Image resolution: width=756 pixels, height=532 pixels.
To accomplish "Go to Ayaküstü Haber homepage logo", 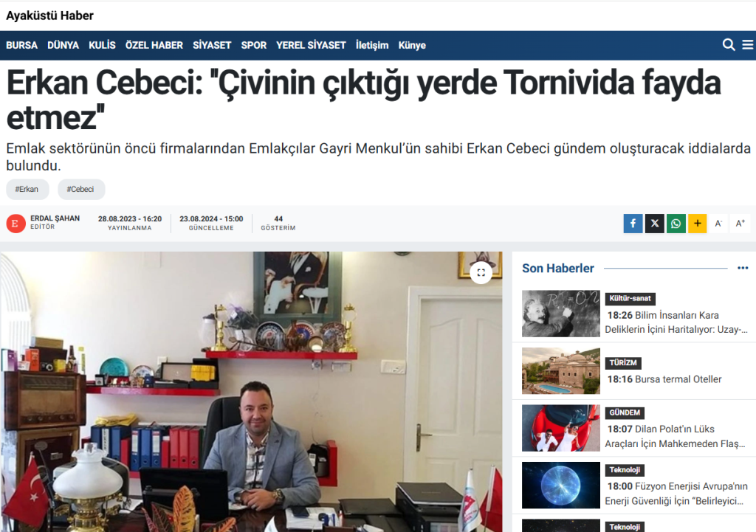I will (x=49, y=15).
